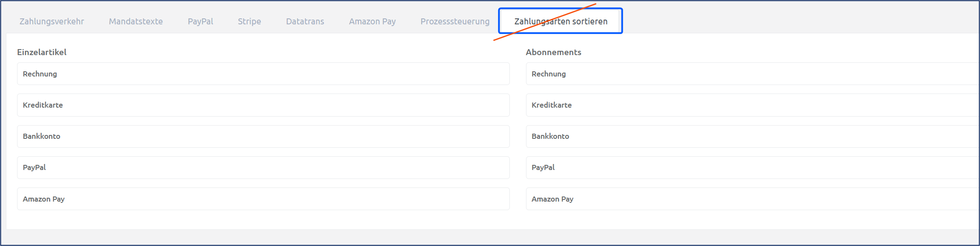Open the Zahlungsverkehr tab

click(x=52, y=21)
